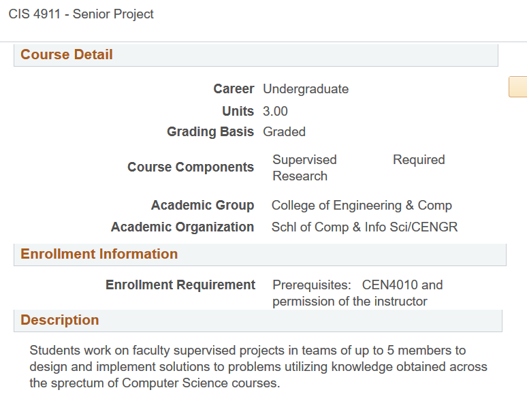Click the Required component status

click(419, 160)
